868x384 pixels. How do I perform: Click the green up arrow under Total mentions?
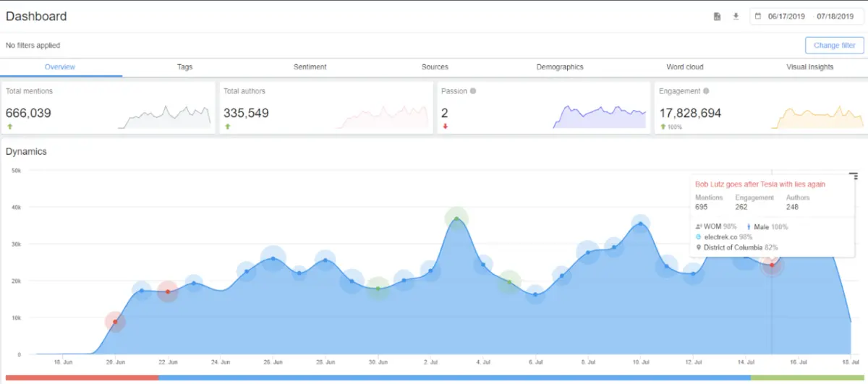click(9, 127)
